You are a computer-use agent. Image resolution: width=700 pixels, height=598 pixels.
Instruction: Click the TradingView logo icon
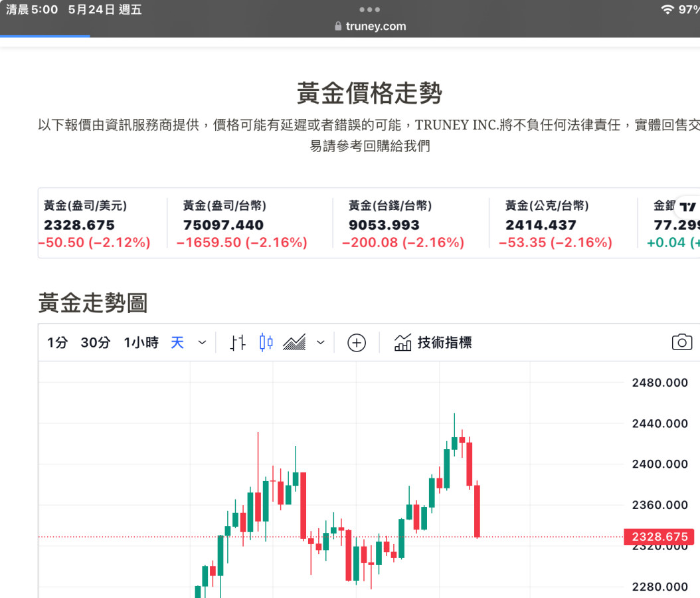pyautogui.click(x=687, y=207)
